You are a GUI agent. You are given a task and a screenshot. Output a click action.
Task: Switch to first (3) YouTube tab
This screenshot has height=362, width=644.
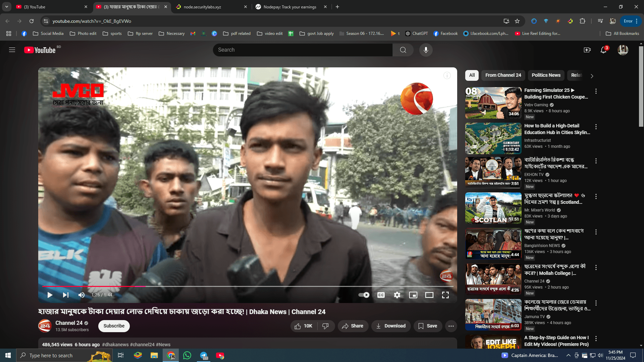click(x=52, y=7)
